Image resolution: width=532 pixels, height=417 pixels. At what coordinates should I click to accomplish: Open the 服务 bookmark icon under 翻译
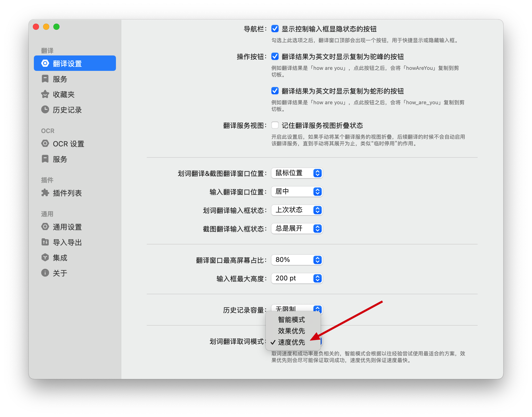pyautogui.click(x=45, y=79)
